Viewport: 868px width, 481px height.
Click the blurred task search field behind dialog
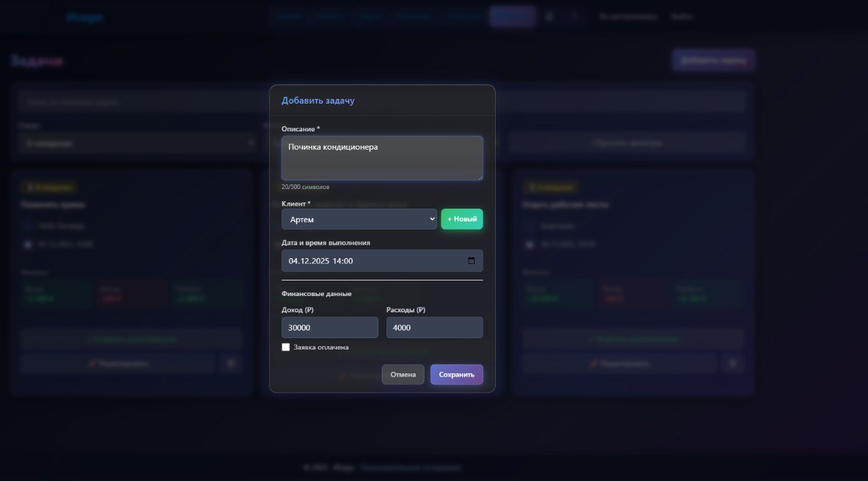[142, 102]
